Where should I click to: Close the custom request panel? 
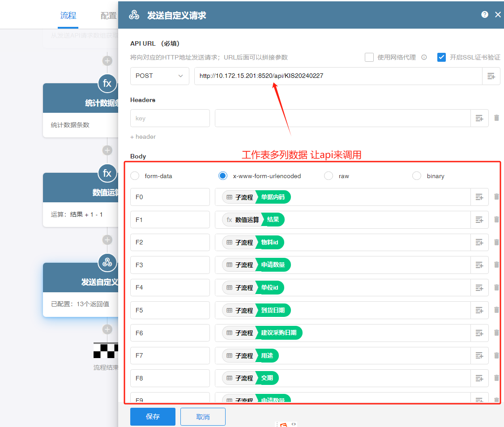(498, 14)
